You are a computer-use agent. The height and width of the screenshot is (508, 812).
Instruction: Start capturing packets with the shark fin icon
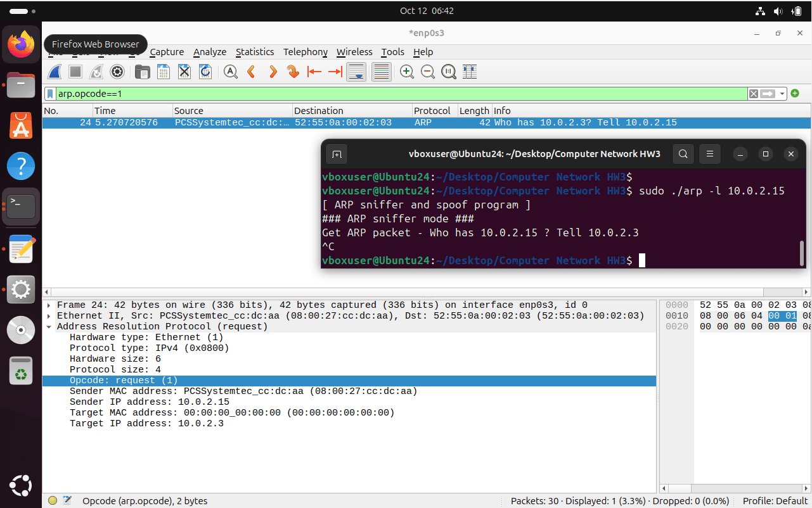tap(55, 72)
